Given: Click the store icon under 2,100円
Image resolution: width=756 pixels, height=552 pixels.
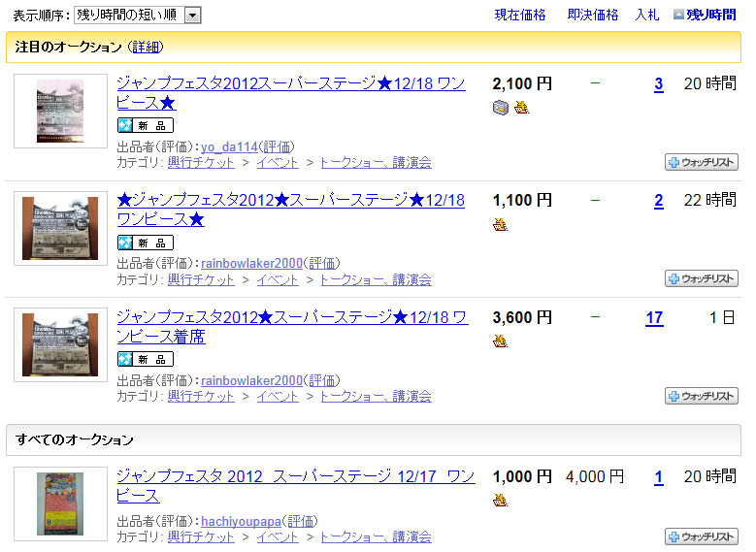Looking at the screenshot, I should coord(521,107).
